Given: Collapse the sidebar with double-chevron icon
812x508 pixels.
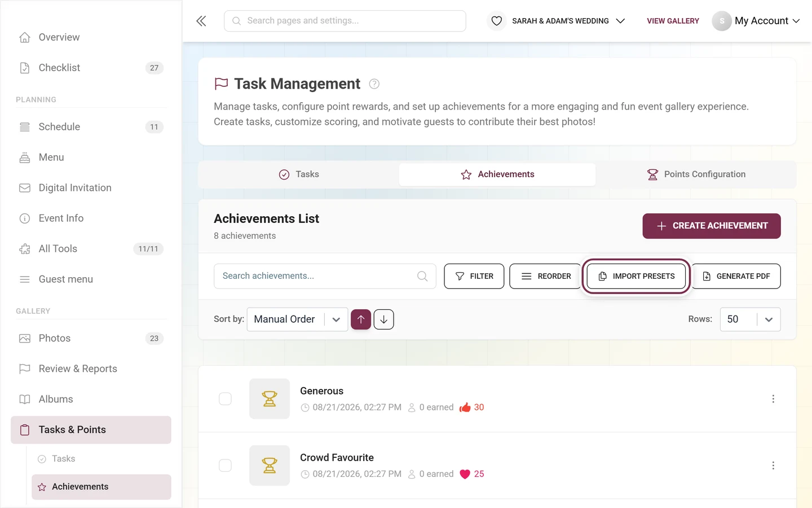Looking at the screenshot, I should (x=201, y=21).
